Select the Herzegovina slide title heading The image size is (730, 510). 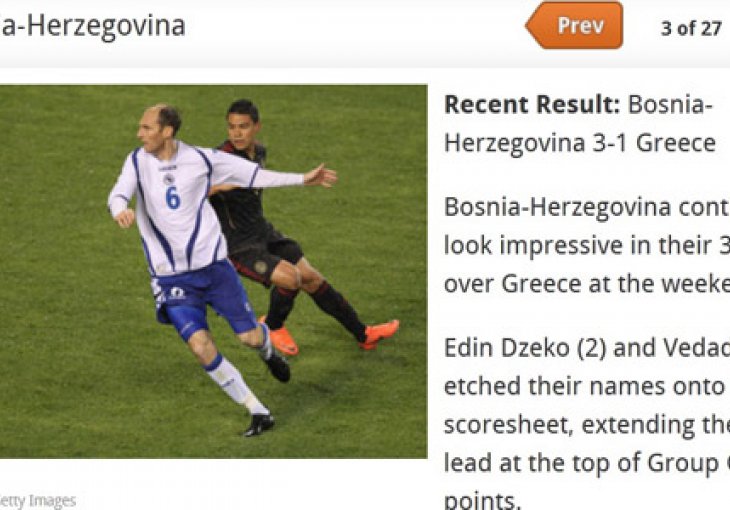(x=93, y=26)
